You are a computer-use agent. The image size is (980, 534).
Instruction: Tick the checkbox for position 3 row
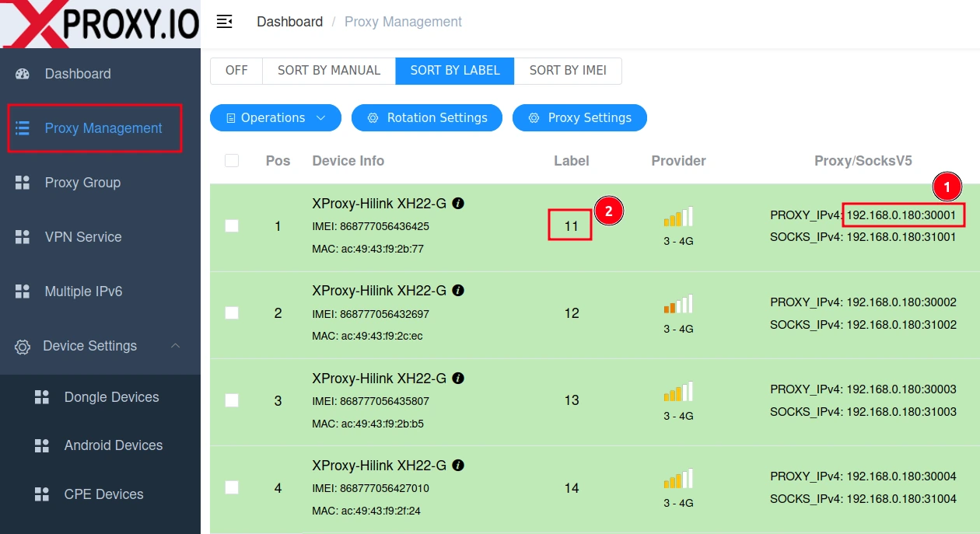pos(232,400)
